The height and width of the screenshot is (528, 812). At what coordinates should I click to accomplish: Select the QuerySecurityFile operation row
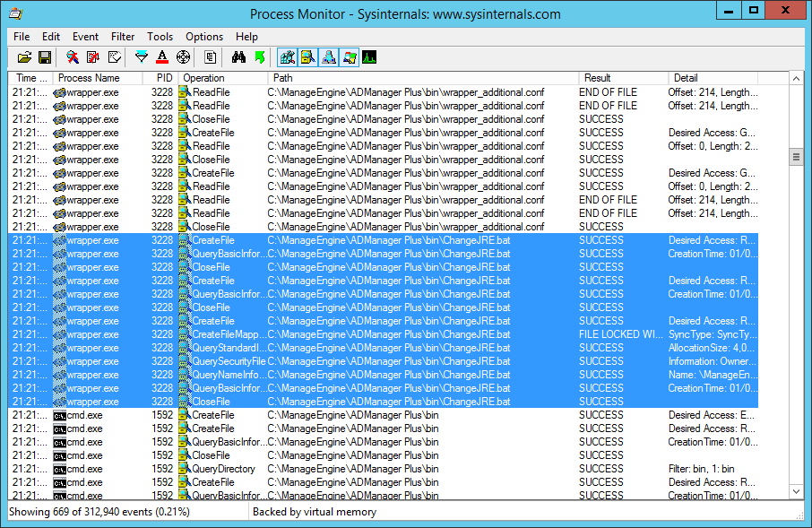coord(384,361)
